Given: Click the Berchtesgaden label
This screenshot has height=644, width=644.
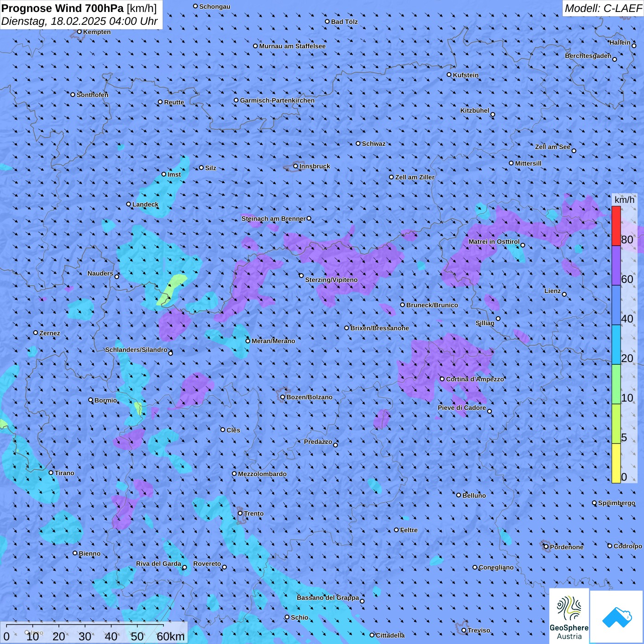Looking at the screenshot, I should (x=588, y=56).
